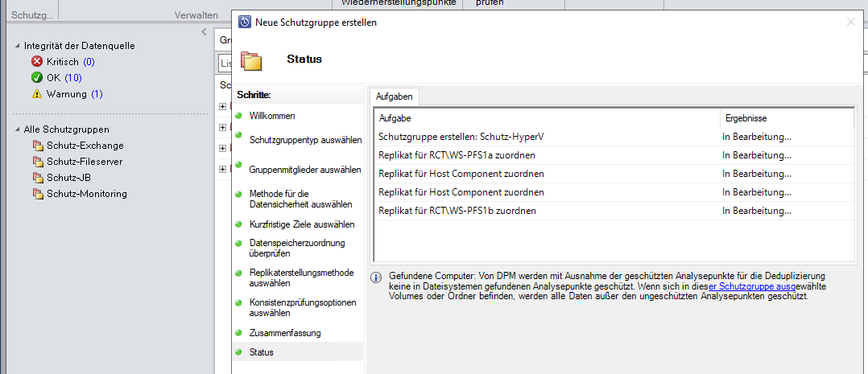Click In Bearbeitung result for RCT\WS-PFS1b row
This screenshot has width=868, height=374.
(x=757, y=211)
